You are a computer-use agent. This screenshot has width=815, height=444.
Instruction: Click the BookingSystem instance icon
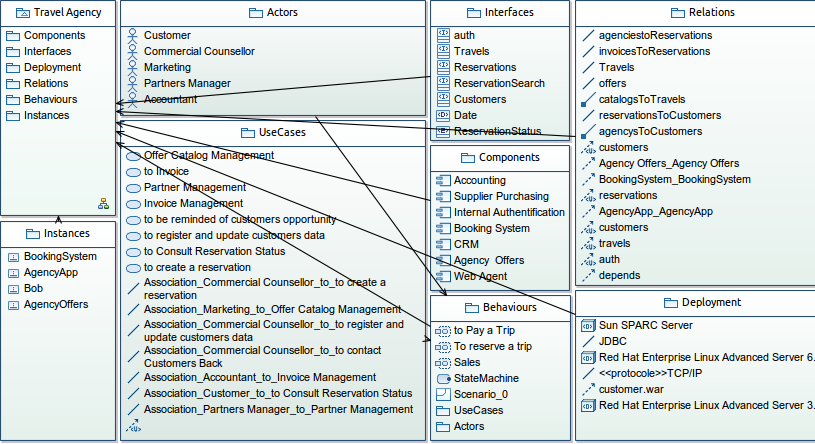[14, 257]
